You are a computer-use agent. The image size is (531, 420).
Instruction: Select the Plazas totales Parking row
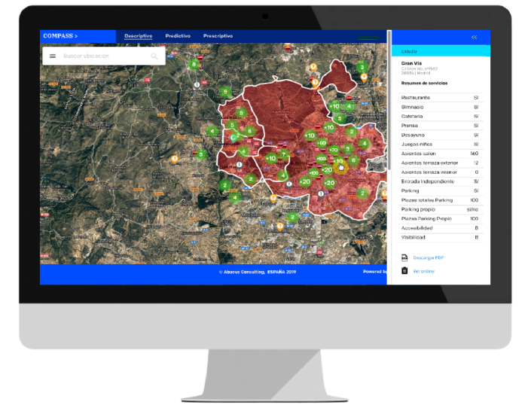(x=441, y=200)
